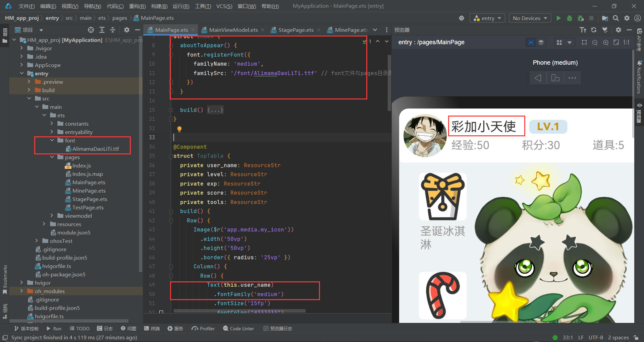Select TestPage.ets in project tree
Screen dimensions: 644x342
[88, 207]
